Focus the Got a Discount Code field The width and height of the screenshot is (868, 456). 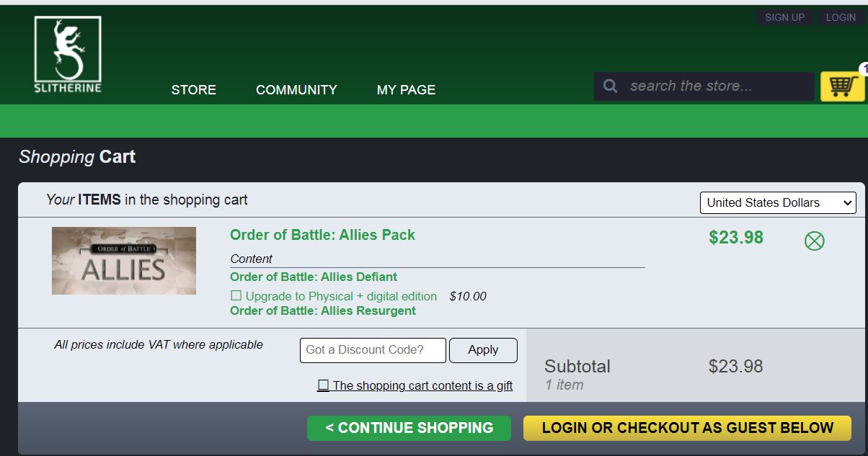(373, 350)
